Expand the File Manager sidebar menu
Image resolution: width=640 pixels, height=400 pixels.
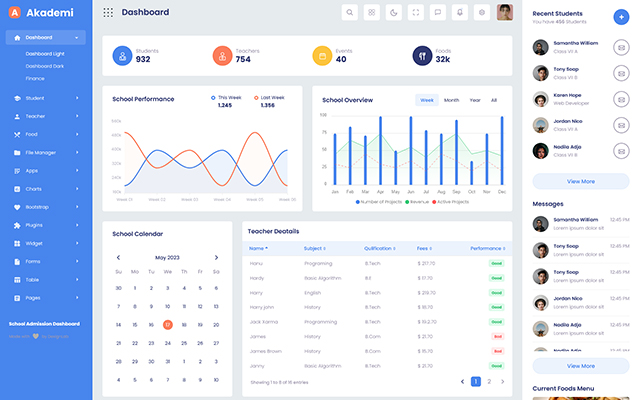46,152
